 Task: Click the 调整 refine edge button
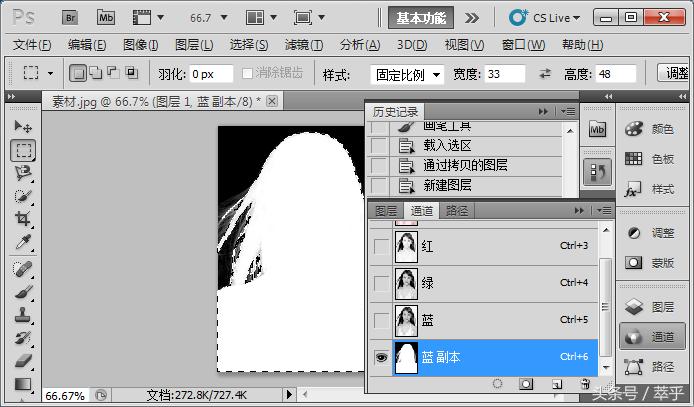coord(675,73)
